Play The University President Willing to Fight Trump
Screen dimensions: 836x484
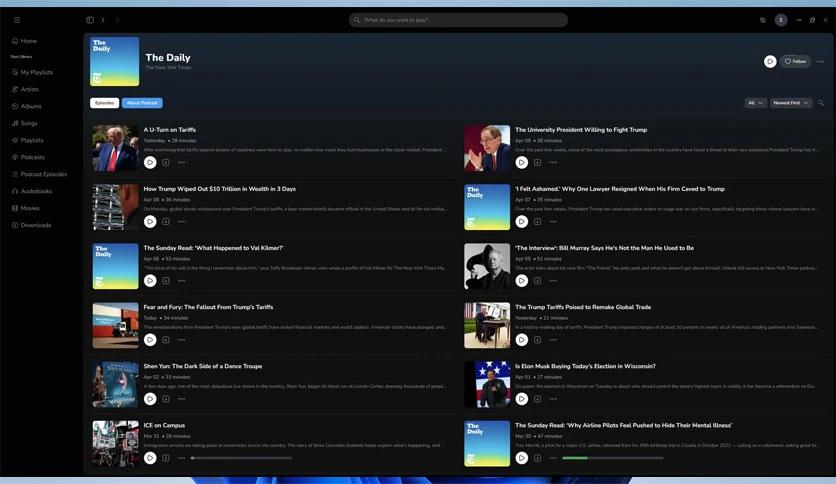tap(522, 163)
